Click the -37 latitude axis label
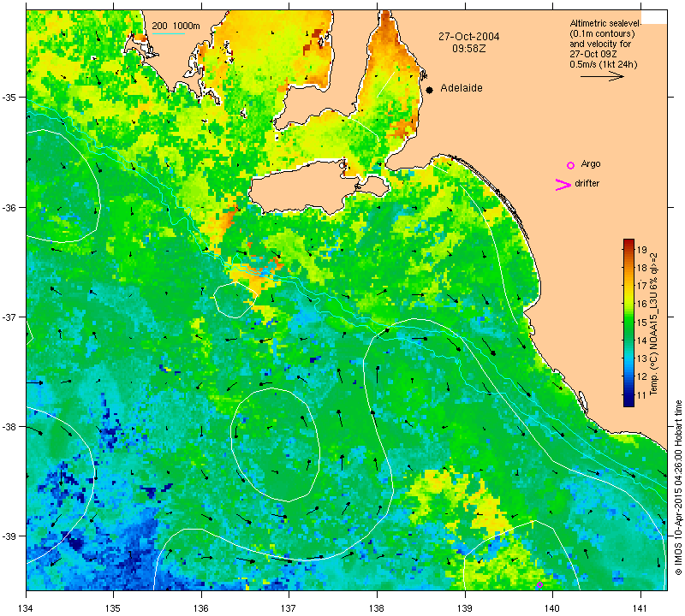685x616 pixels. (9, 317)
